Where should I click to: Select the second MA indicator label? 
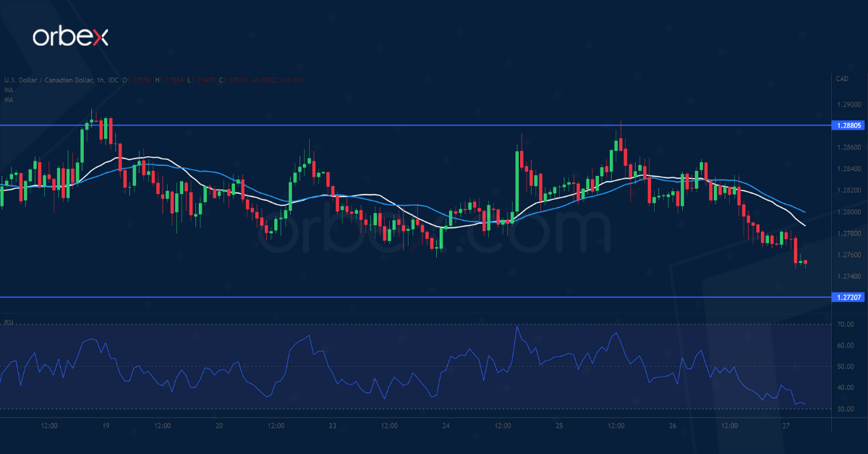click(x=8, y=99)
